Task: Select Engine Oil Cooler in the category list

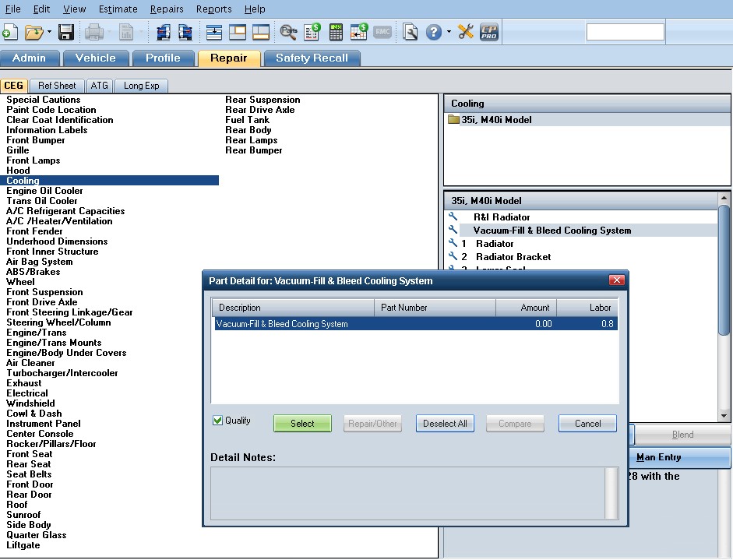Action: tap(44, 191)
